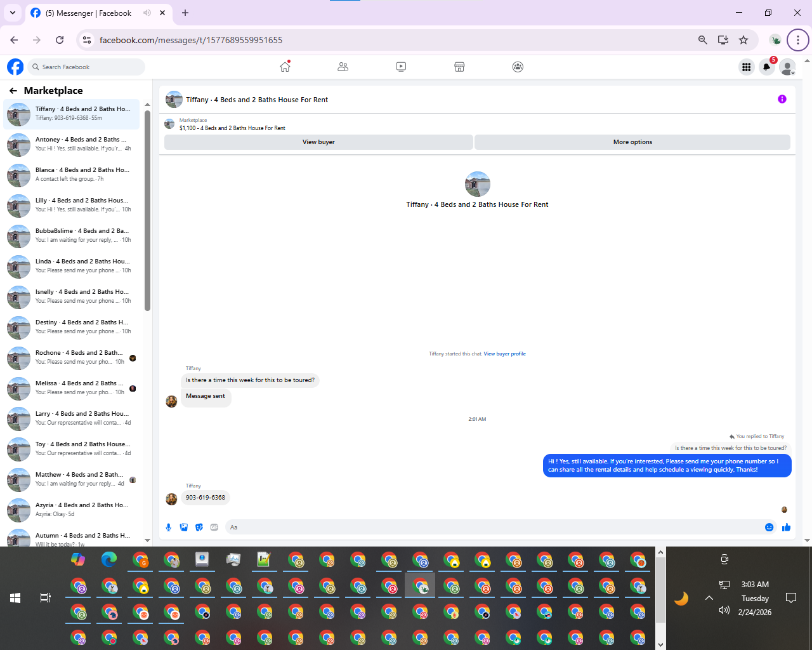The width and height of the screenshot is (812, 650).
Task: Attach a photo using the image icon
Action: click(x=184, y=527)
